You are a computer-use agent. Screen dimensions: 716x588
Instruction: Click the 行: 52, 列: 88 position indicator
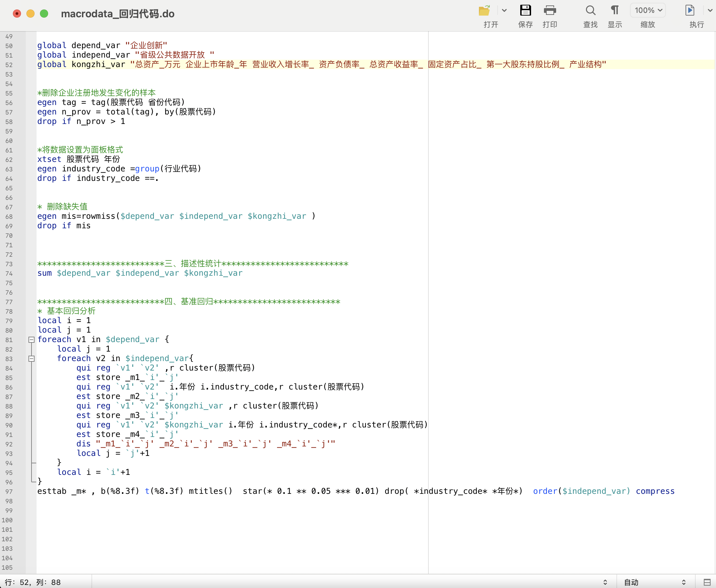pyautogui.click(x=33, y=582)
